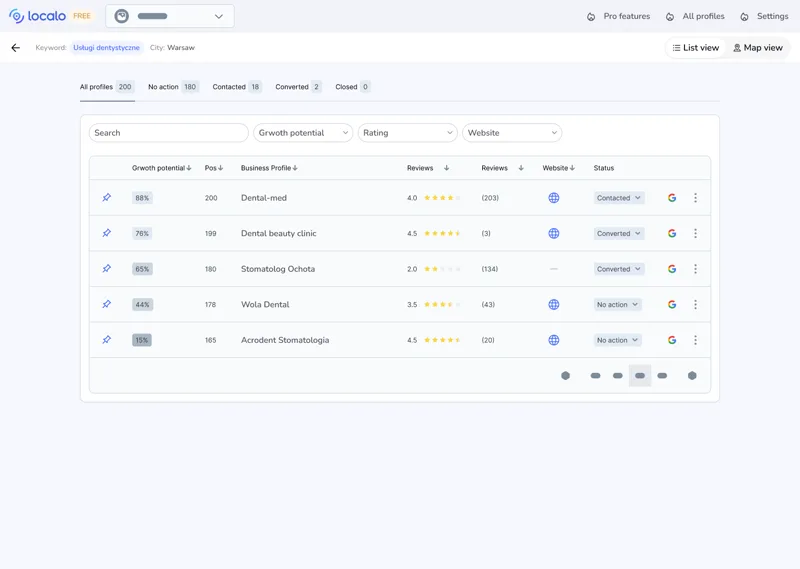Open Dental beauty clinic website globe icon
Viewport: 800px width, 569px height.
coord(554,233)
